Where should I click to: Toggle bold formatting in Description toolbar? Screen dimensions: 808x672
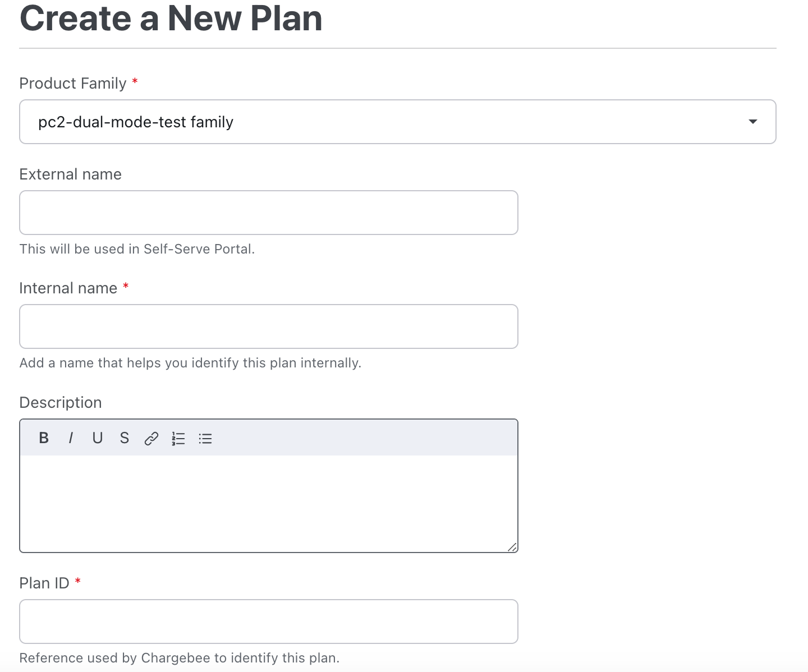tap(44, 438)
